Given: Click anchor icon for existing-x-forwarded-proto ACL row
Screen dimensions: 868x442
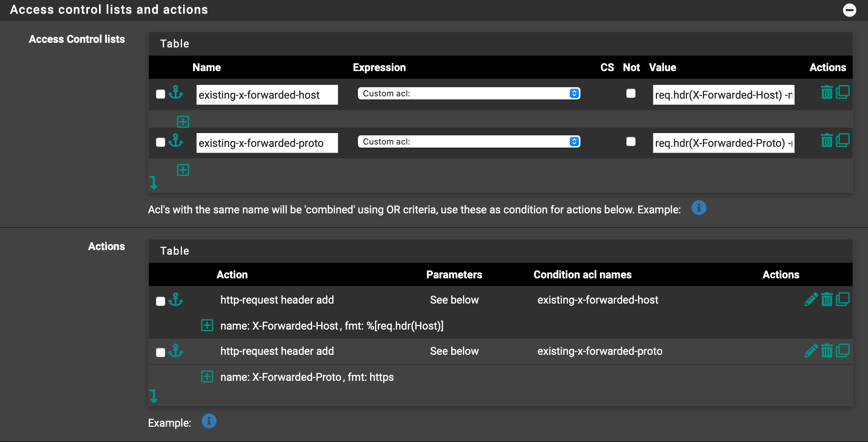Looking at the screenshot, I should pyautogui.click(x=176, y=141).
